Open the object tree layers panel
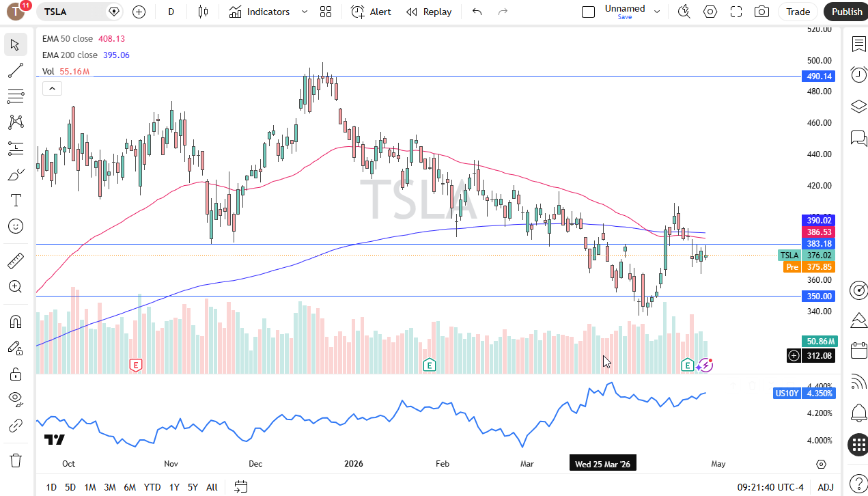The width and height of the screenshot is (868, 496). (858, 107)
